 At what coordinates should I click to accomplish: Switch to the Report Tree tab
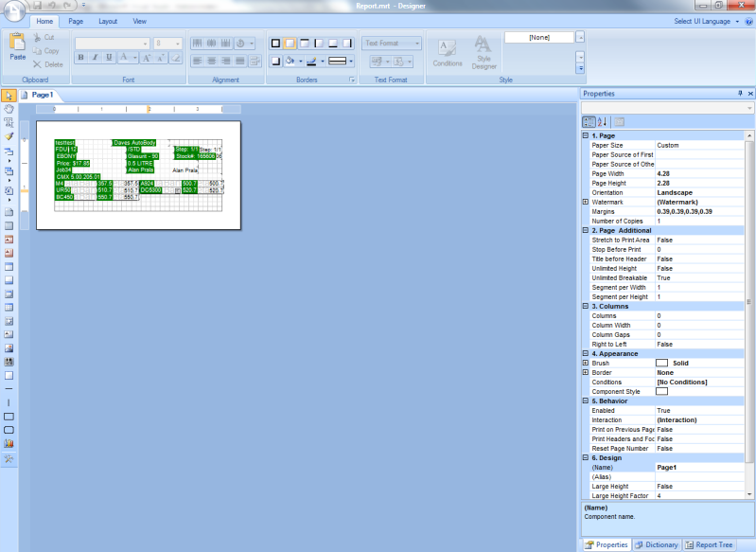[710, 544]
